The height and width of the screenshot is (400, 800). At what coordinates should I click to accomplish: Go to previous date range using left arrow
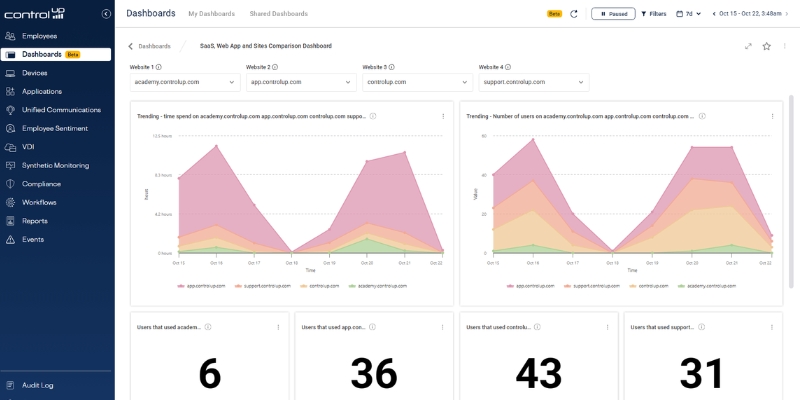712,14
